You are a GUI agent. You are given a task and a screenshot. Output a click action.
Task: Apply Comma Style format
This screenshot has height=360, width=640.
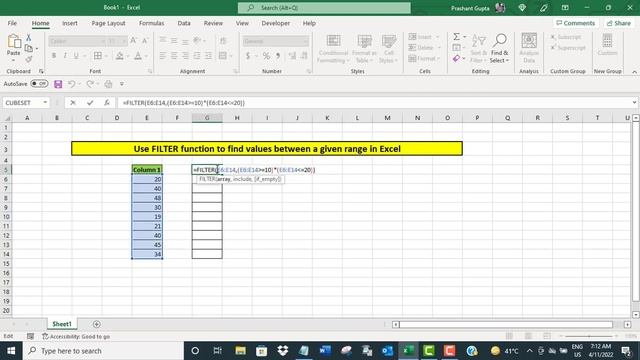click(278, 56)
